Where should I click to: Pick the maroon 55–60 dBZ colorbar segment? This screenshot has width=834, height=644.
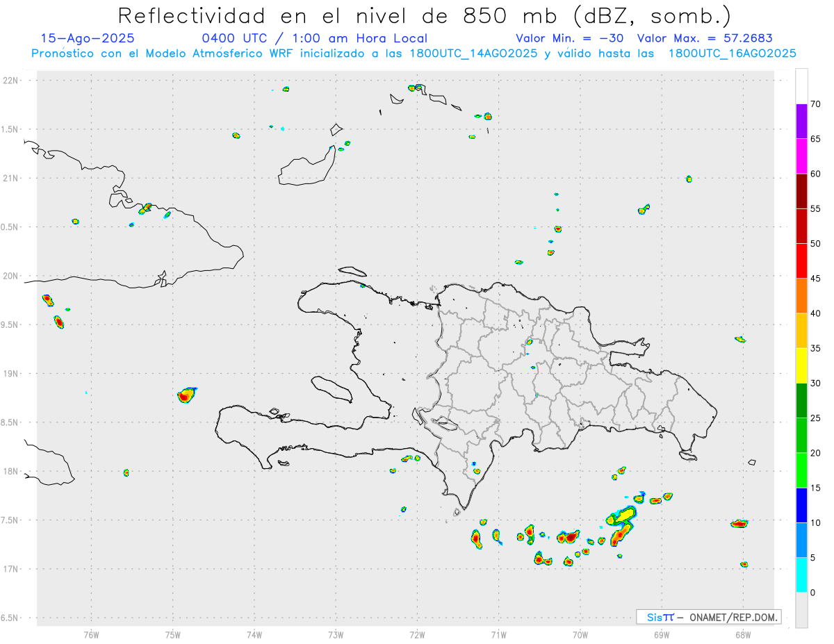(x=801, y=191)
